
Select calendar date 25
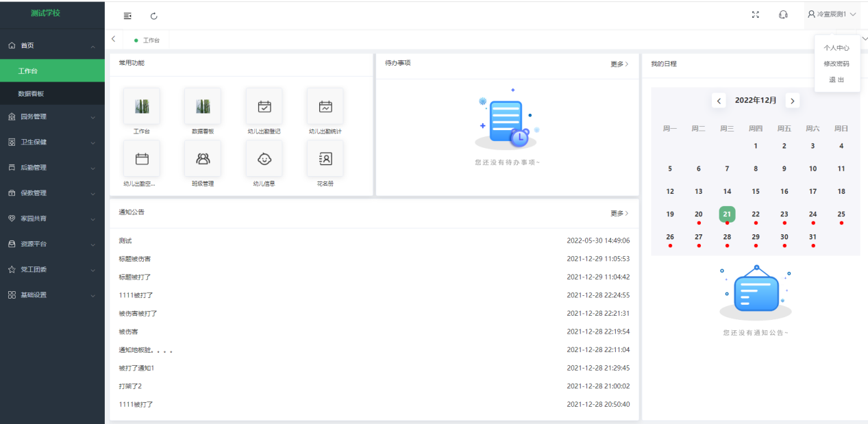841,214
